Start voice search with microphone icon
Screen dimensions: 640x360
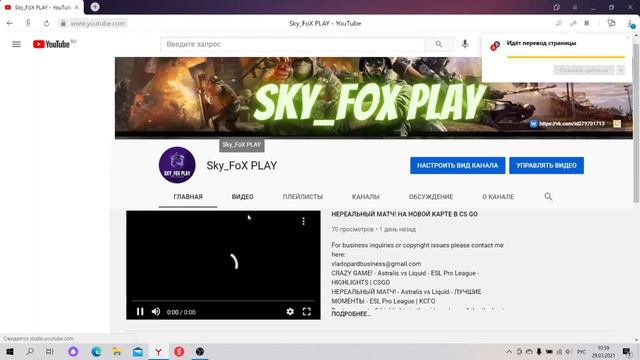(x=465, y=44)
